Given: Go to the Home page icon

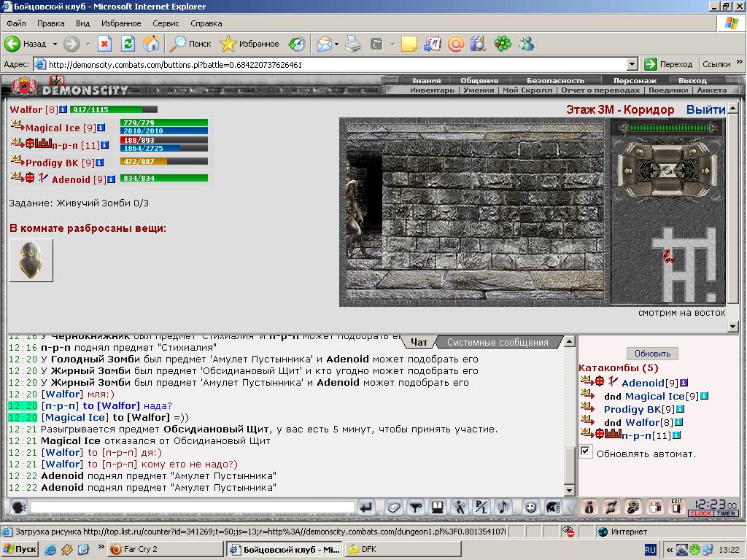Looking at the screenshot, I should tap(152, 44).
